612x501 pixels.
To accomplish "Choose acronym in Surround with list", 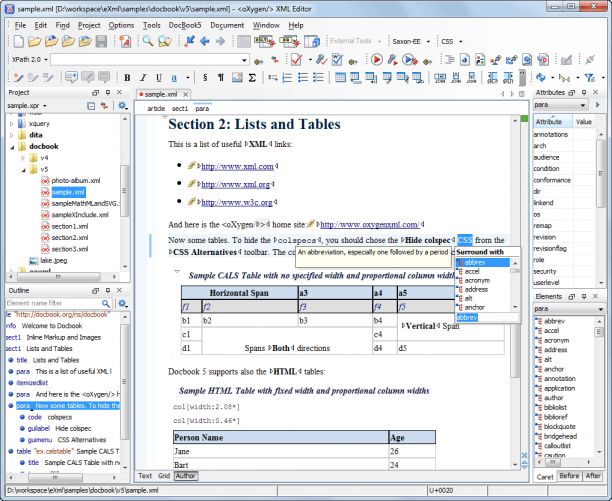I will (x=477, y=281).
